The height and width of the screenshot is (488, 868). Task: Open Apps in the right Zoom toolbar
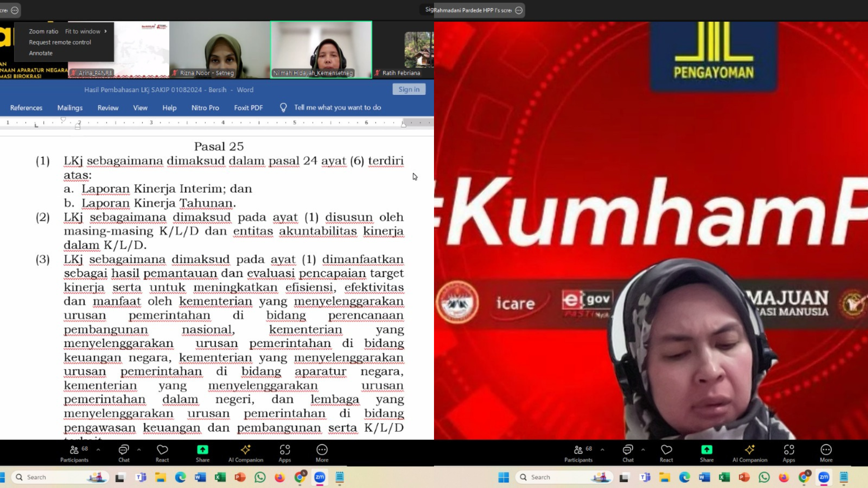789,453
